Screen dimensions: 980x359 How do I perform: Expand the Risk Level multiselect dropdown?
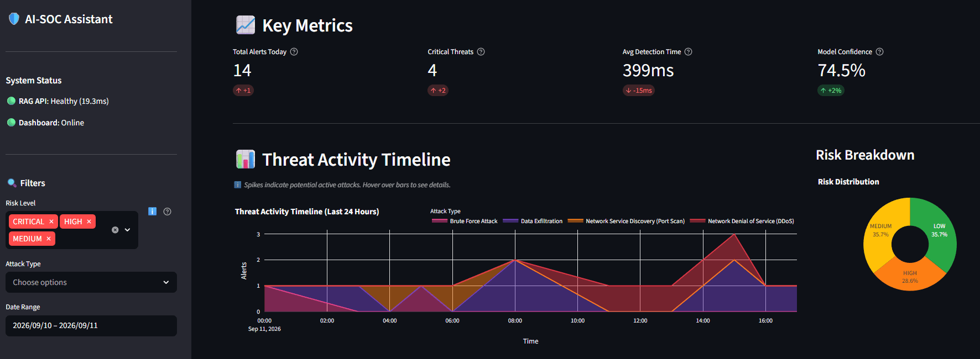(127, 230)
